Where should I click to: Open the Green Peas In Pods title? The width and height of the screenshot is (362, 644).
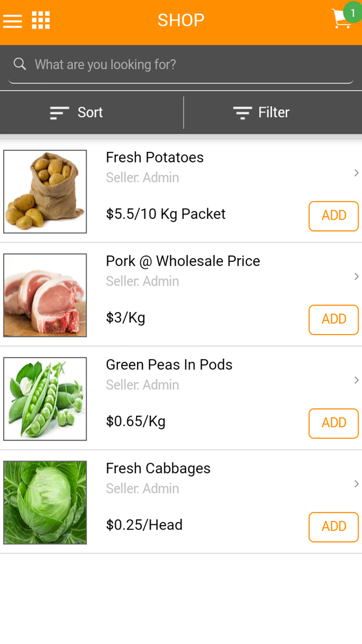(169, 365)
